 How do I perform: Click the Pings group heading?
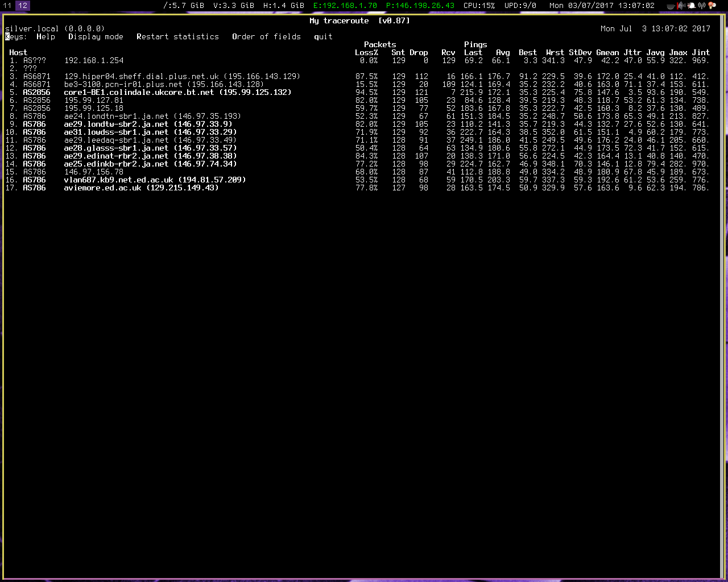point(475,44)
